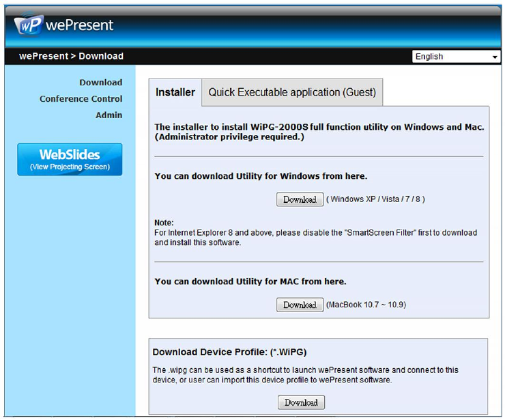Download the Windows XP/Vista/7/8 utility
505x420 pixels.
pyautogui.click(x=300, y=199)
